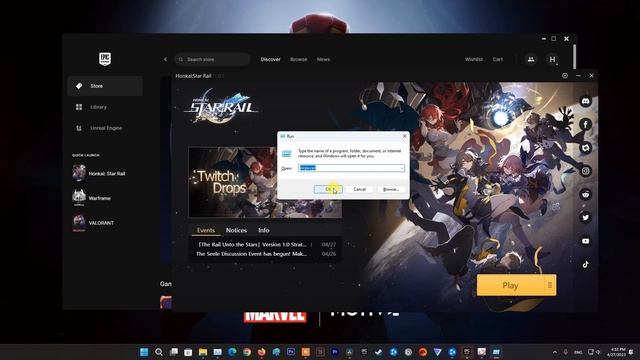Open the friends list icon
Screen dimensions: 640x360
531,60
